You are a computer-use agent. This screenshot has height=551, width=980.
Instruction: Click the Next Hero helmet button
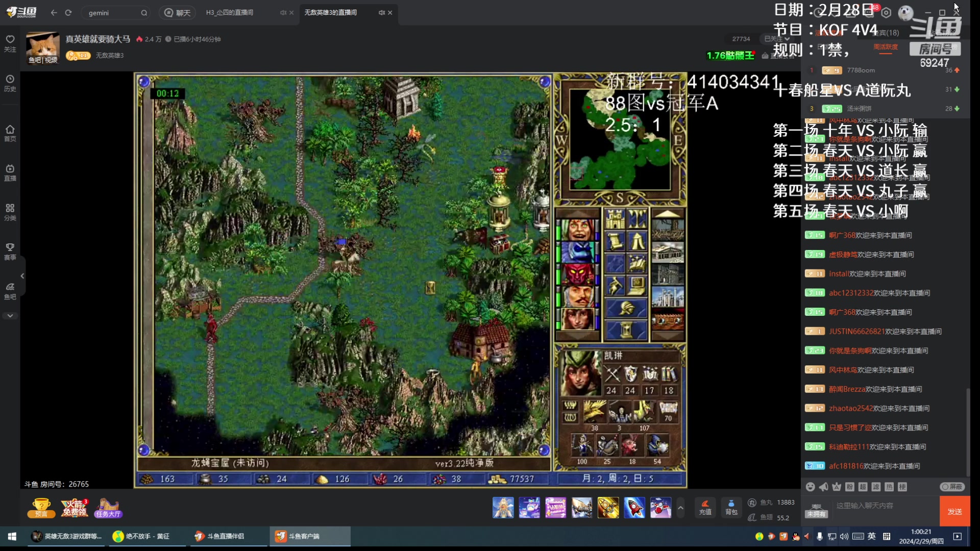[626, 308]
